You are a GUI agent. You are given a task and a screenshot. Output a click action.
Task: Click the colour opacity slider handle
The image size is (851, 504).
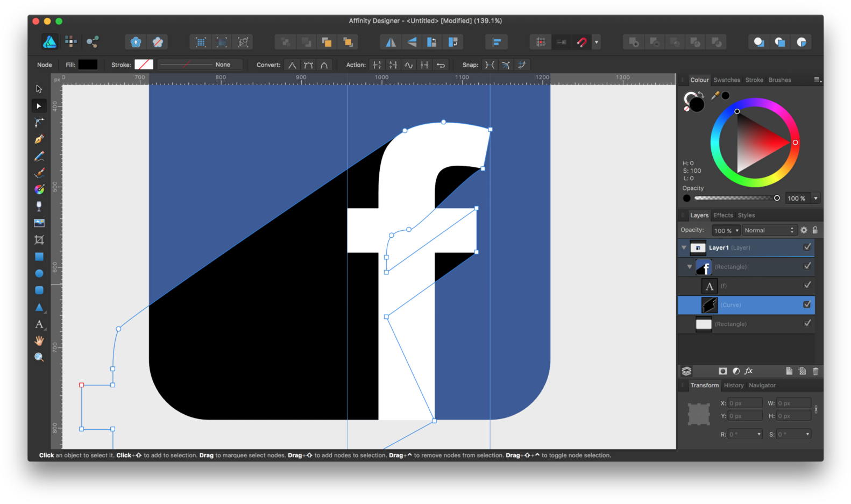777,198
